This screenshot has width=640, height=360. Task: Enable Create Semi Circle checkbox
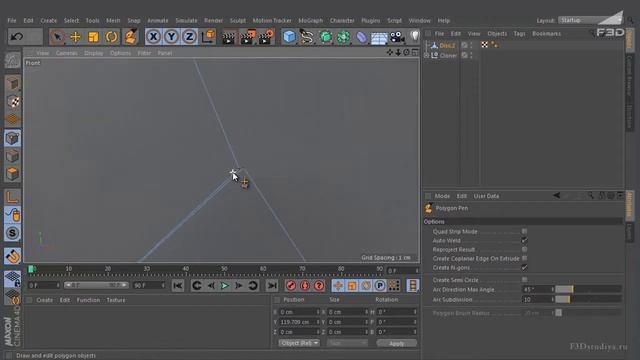(x=524, y=280)
